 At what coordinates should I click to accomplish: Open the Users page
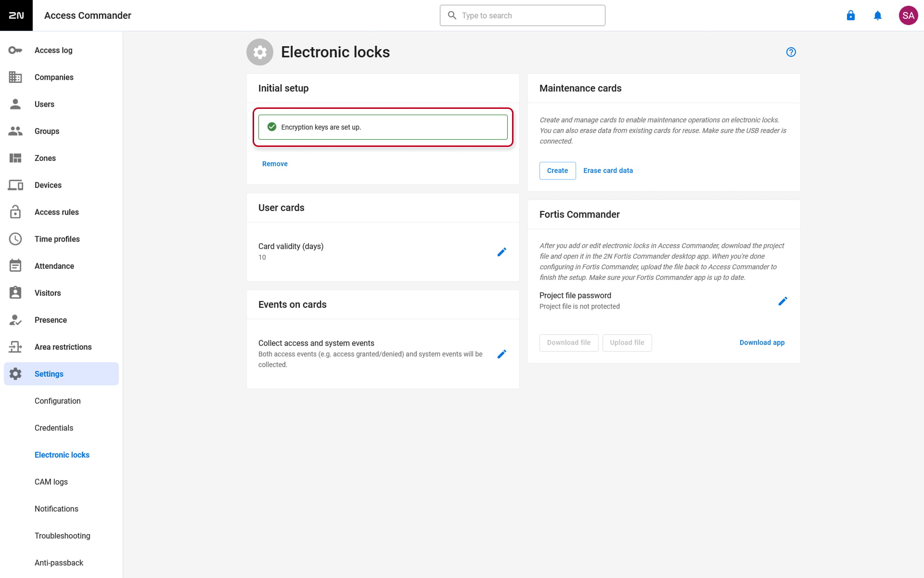click(61, 104)
